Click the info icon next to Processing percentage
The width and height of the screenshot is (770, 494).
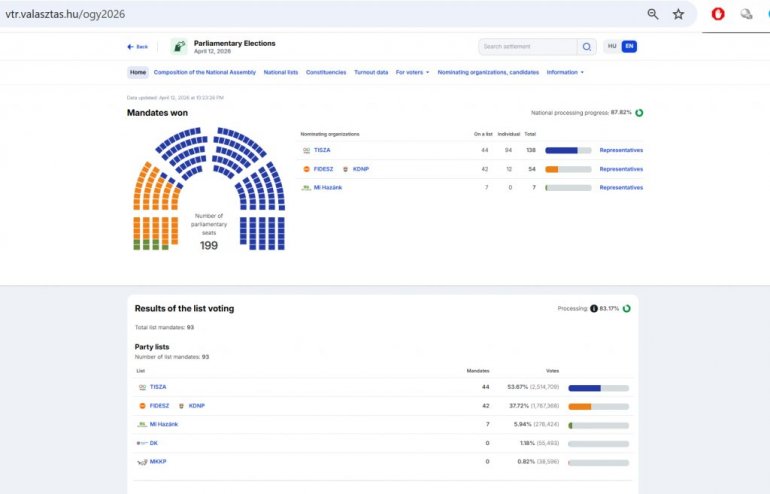click(x=594, y=309)
